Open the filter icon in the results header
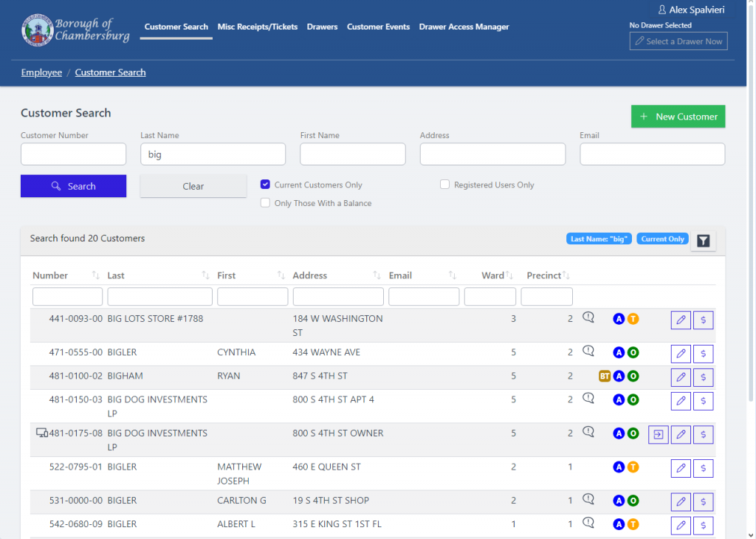The width and height of the screenshot is (756, 539). (703, 240)
